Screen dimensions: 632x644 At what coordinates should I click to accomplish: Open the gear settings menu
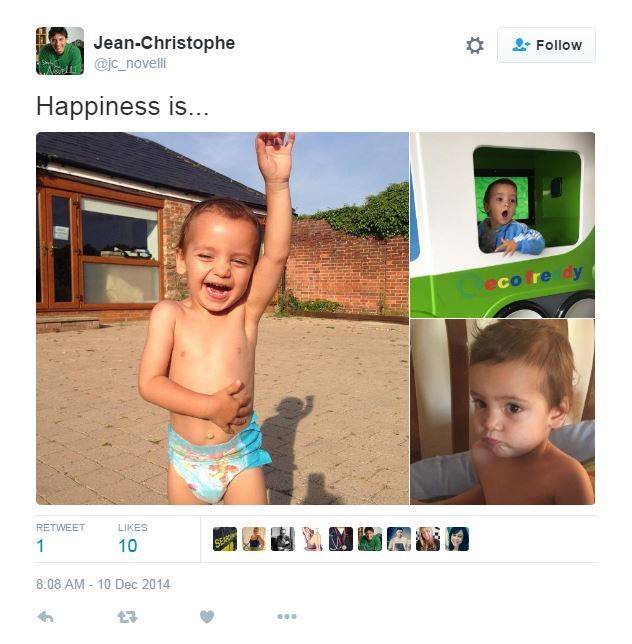tap(475, 45)
